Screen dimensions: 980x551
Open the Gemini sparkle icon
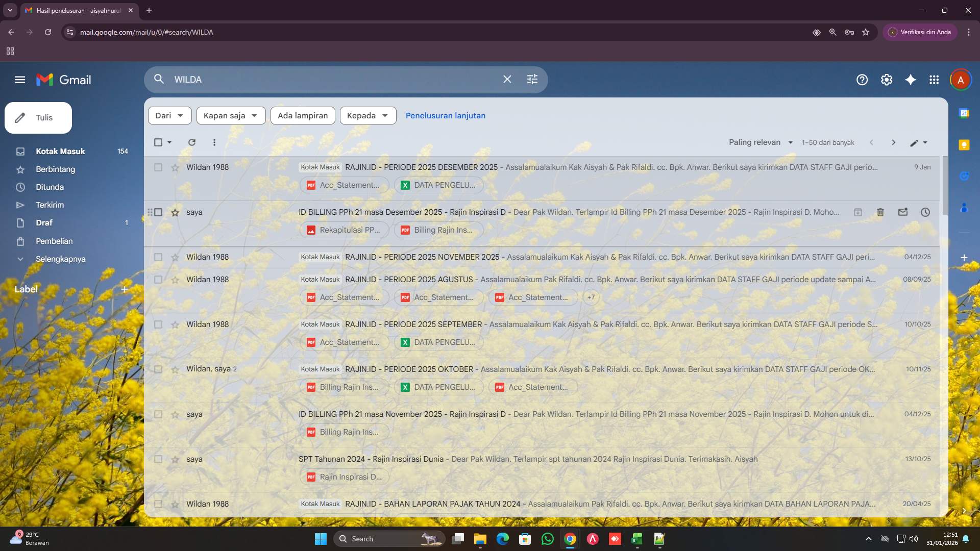click(910, 80)
